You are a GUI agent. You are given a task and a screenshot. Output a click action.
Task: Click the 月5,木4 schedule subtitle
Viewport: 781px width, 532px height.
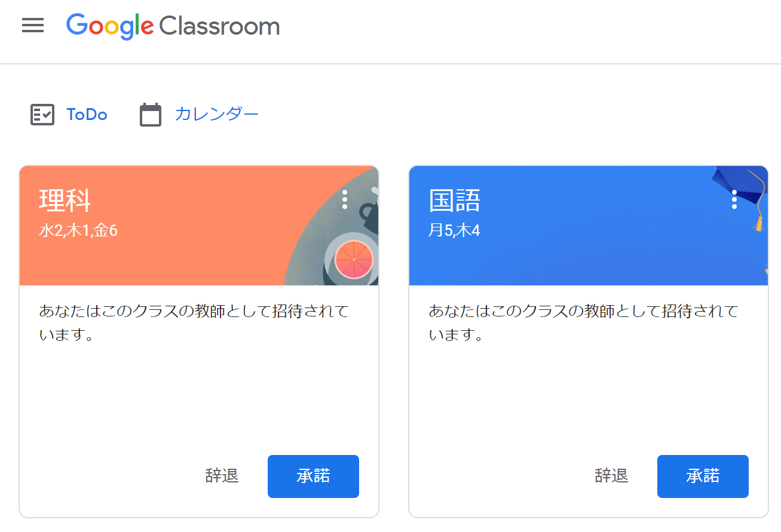454,230
